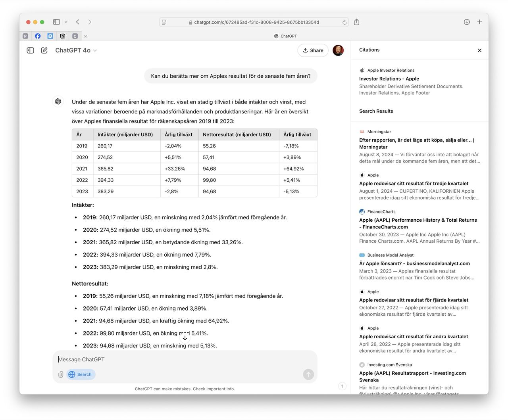The height and width of the screenshot is (420, 508).
Task: Close the Citations panel
Action: click(x=479, y=50)
